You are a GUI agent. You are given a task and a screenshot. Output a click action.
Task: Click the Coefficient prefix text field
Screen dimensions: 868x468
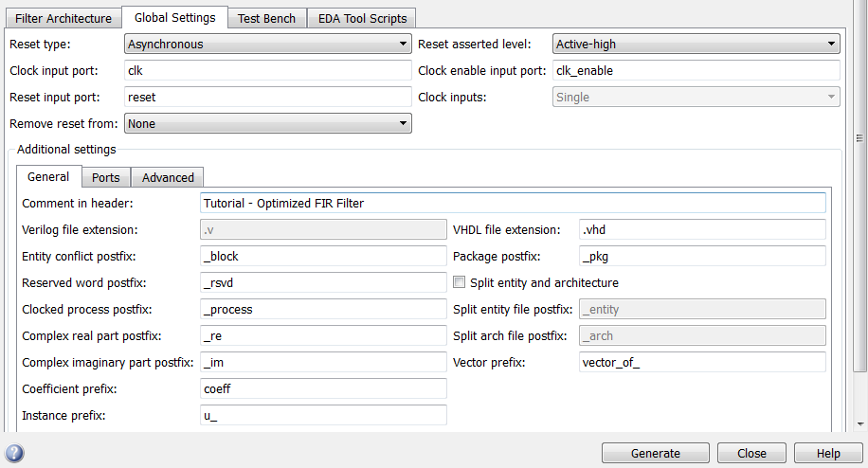tap(323, 388)
